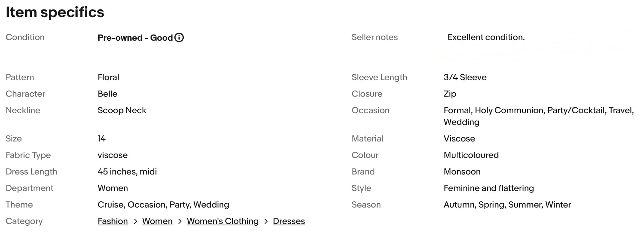This screenshot has height=232, width=644.
Task: Click the Scoop Neck neckline value
Action: point(122,110)
